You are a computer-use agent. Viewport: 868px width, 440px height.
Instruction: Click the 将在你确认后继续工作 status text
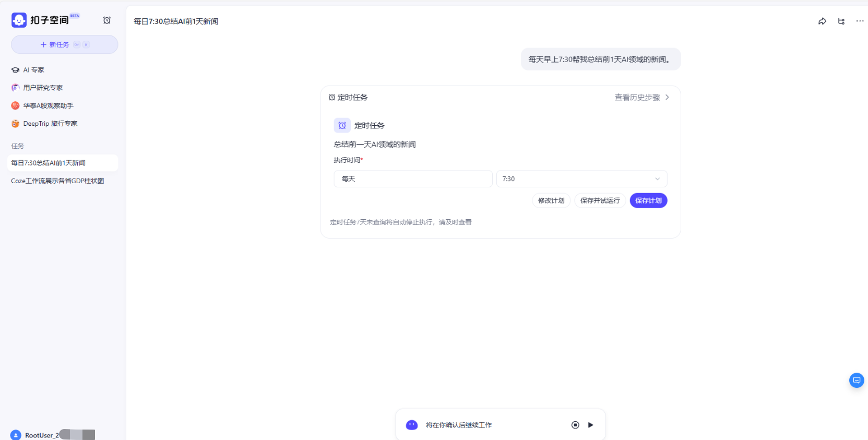(459, 425)
